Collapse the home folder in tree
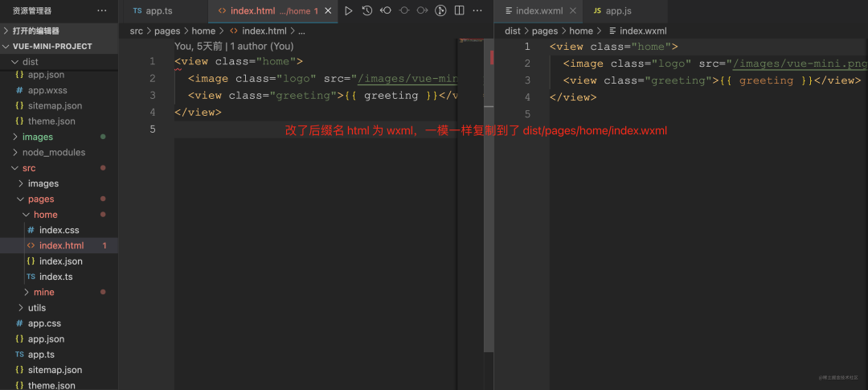This screenshot has width=868, height=390. point(59,215)
